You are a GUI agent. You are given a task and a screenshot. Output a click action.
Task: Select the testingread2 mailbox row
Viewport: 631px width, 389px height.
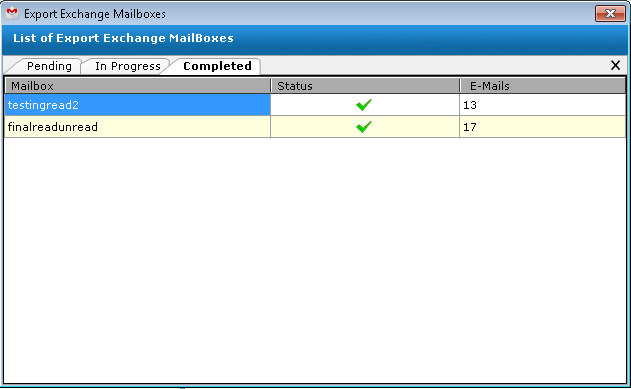(315, 105)
